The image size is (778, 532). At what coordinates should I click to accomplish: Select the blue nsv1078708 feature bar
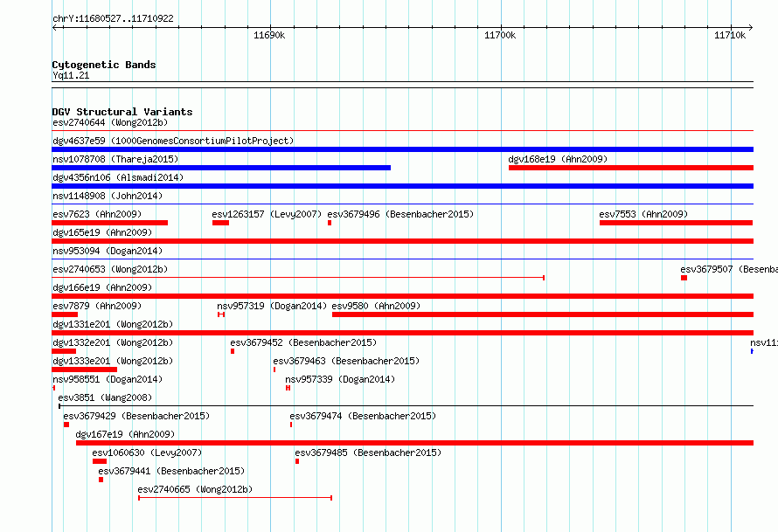[x=221, y=168]
